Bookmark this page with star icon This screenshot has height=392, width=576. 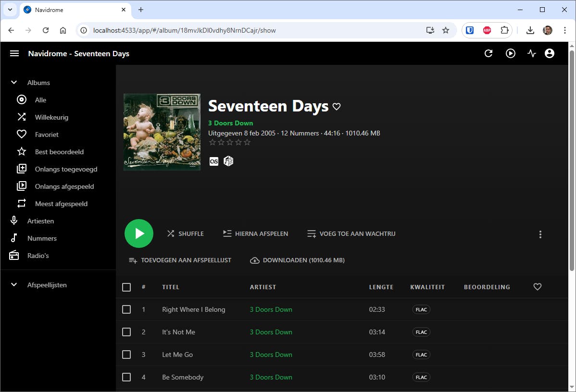(446, 30)
